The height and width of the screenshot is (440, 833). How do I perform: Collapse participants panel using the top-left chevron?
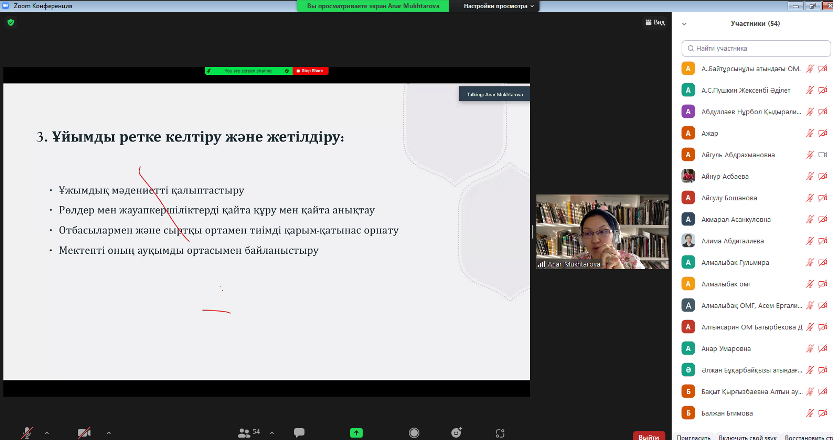[683, 23]
